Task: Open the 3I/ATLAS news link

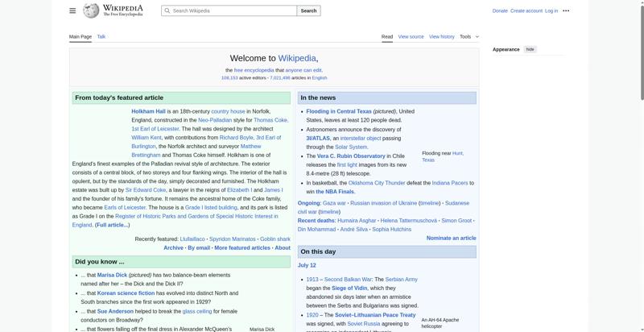Action: coord(318,139)
